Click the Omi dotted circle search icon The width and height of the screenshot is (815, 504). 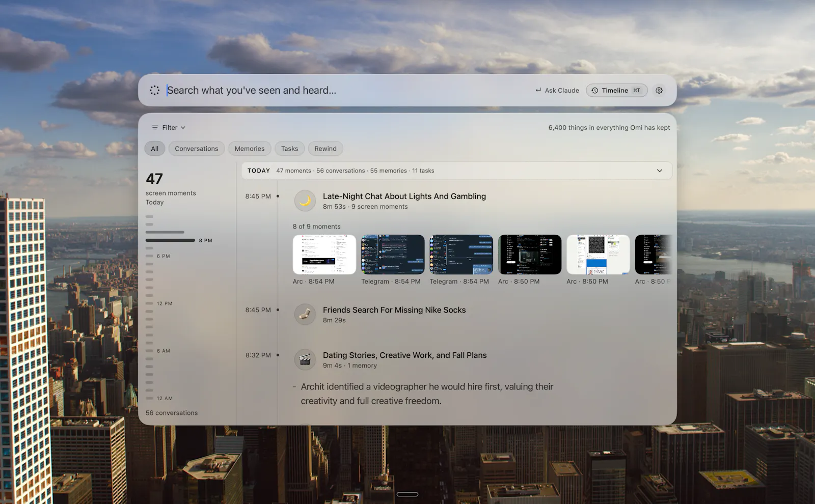pyautogui.click(x=155, y=90)
